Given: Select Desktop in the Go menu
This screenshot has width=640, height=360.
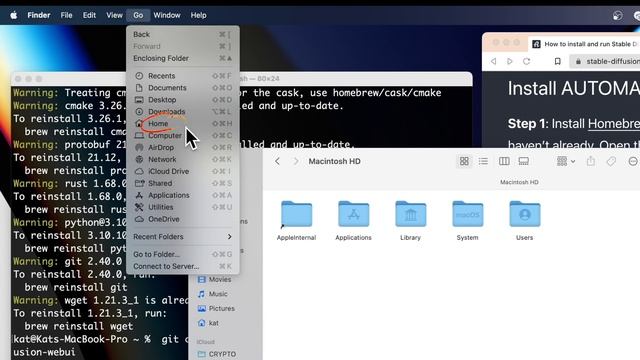Looking at the screenshot, I should pos(182,100).
